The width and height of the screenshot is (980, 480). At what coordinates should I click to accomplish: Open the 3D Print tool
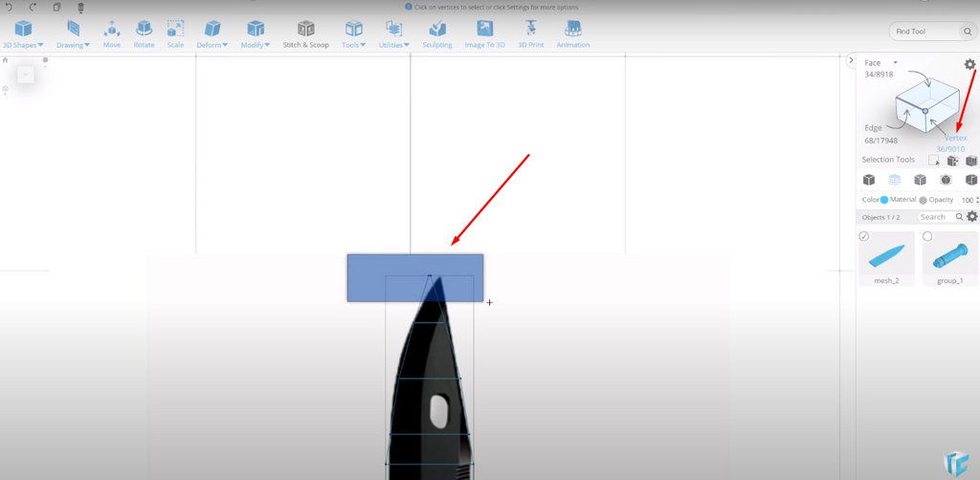tap(530, 34)
